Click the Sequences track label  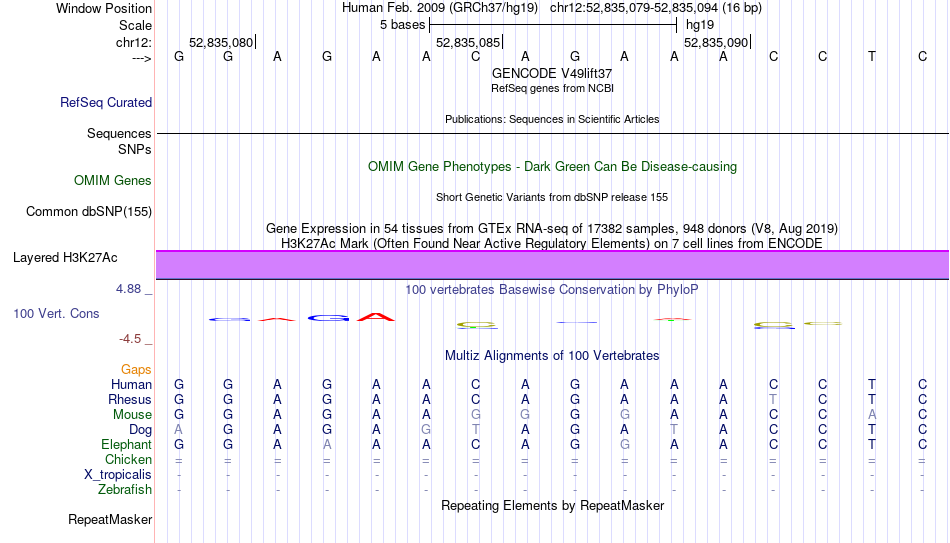(x=119, y=133)
